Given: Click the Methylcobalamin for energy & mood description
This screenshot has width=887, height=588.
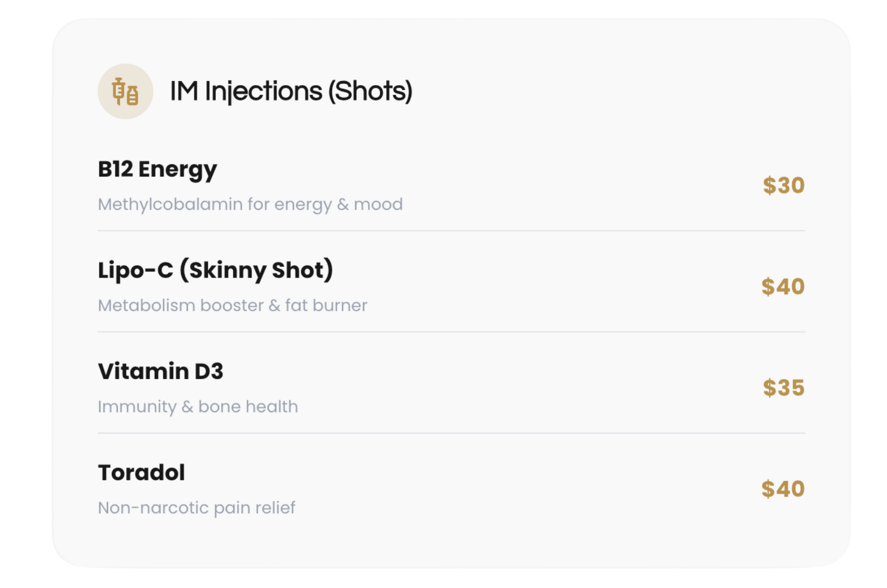Looking at the screenshot, I should point(250,204).
